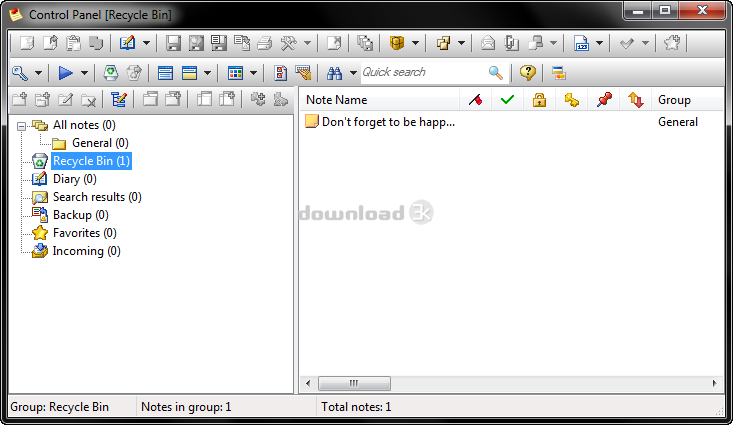Click the floppy disk with question mark icon
The width and height of the screenshot is (733, 425).
(196, 43)
